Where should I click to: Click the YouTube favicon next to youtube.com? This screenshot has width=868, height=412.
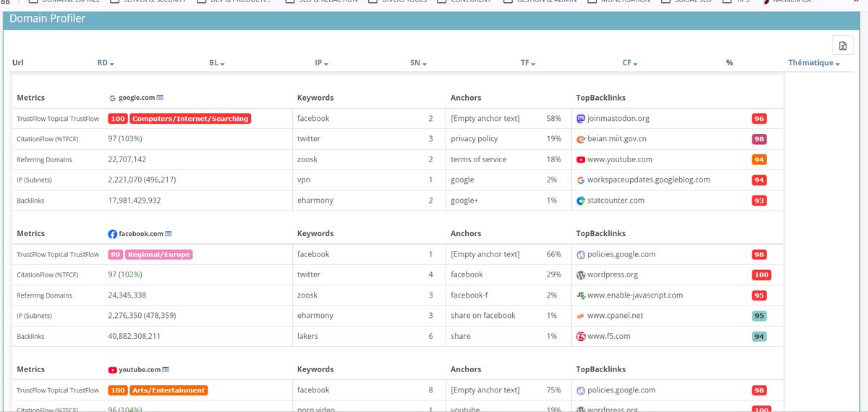coord(113,369)
